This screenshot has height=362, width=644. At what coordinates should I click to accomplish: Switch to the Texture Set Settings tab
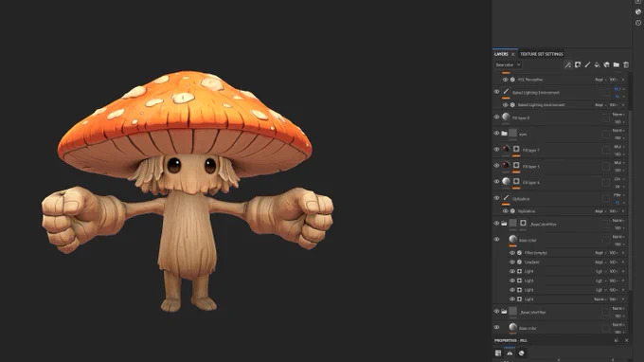[x=542, y=54]
